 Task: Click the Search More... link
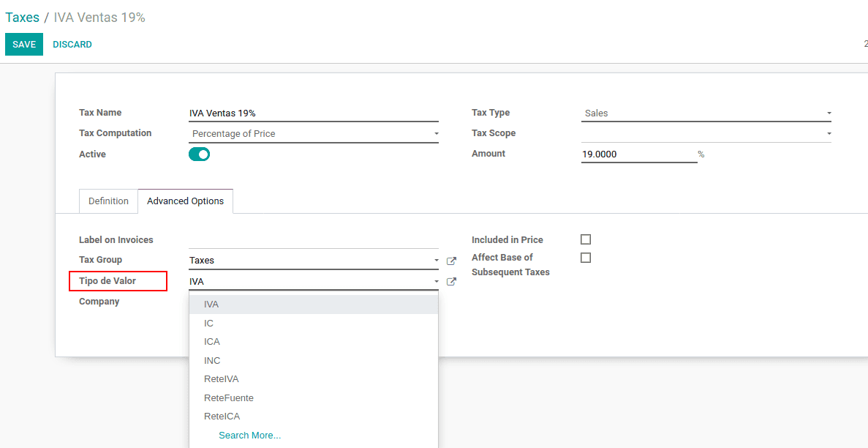[x=249, y=436]
